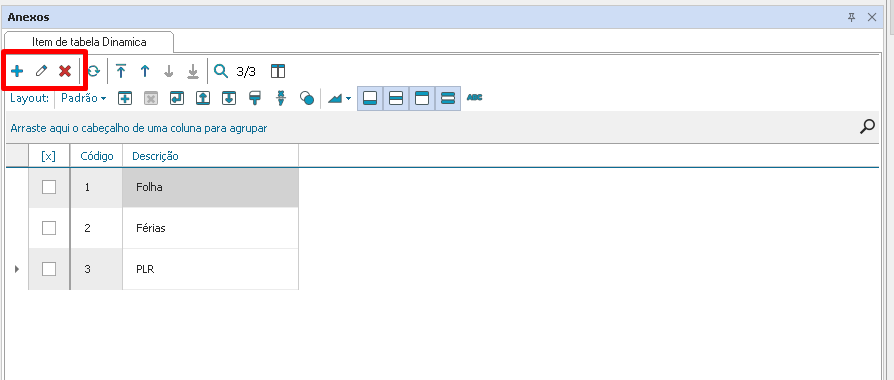The height and width of the screenshot is (380, 894).
Task: Go to the first record
Action: 121,71
